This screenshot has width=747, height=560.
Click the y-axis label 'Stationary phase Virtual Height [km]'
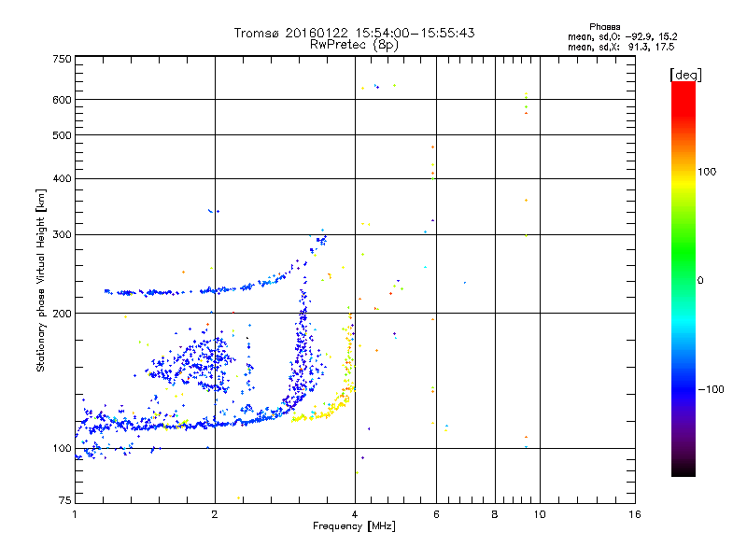[41, 281]
